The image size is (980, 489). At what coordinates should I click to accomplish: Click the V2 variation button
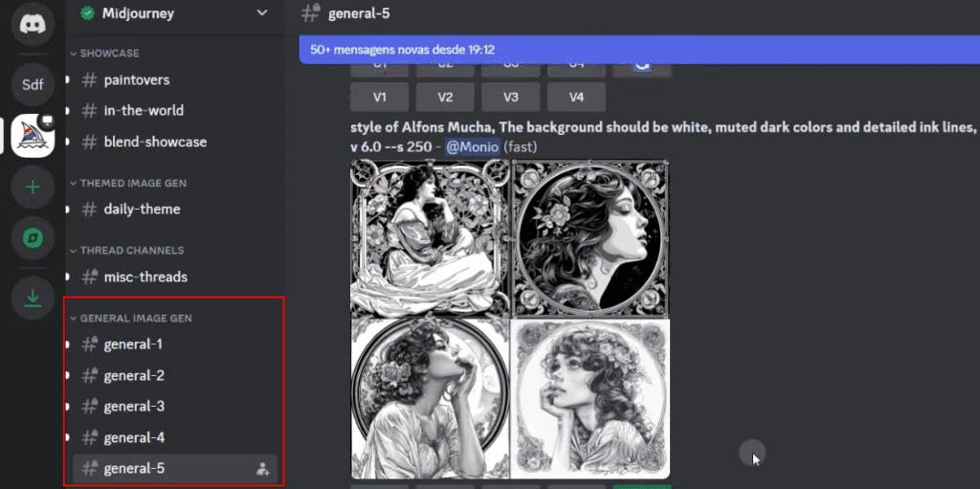(445, 97)
